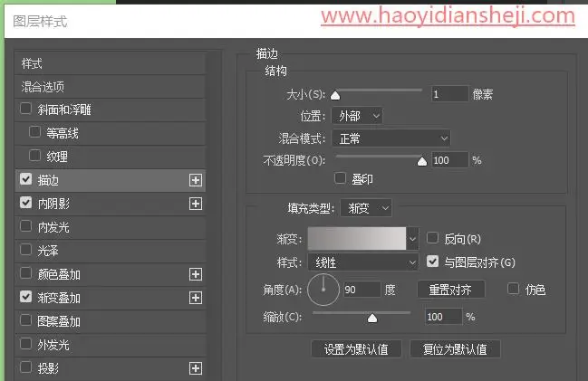The width and height of the screenshot is (588, 381).
Task: Click the gray gradient preview swatch
Action: coord(357,239)
